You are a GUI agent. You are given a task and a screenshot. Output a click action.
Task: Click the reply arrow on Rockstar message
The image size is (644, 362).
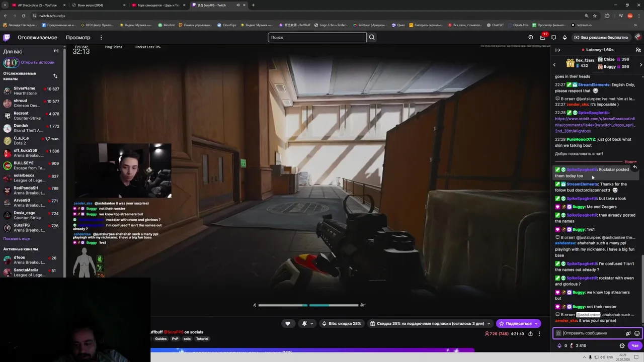pyautogui.click(x=635, y=167)
